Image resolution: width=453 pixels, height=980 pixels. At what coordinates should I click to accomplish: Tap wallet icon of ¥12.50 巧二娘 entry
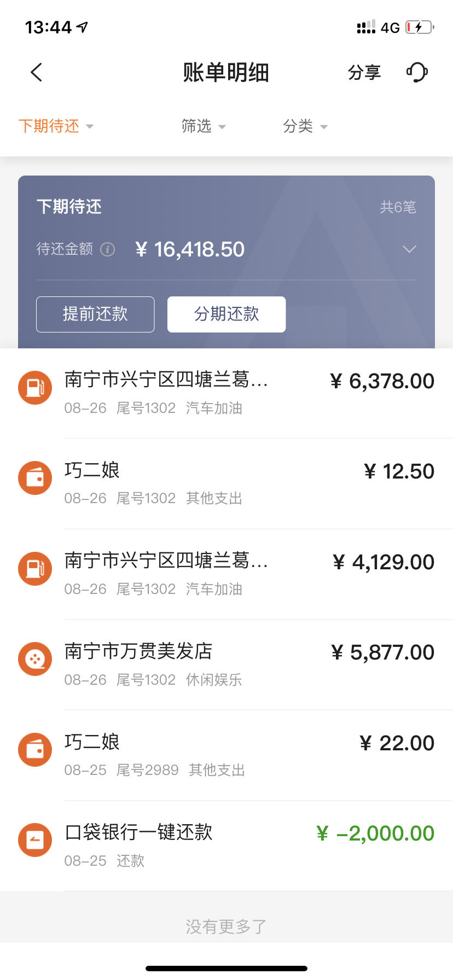(x=35, y=478)
